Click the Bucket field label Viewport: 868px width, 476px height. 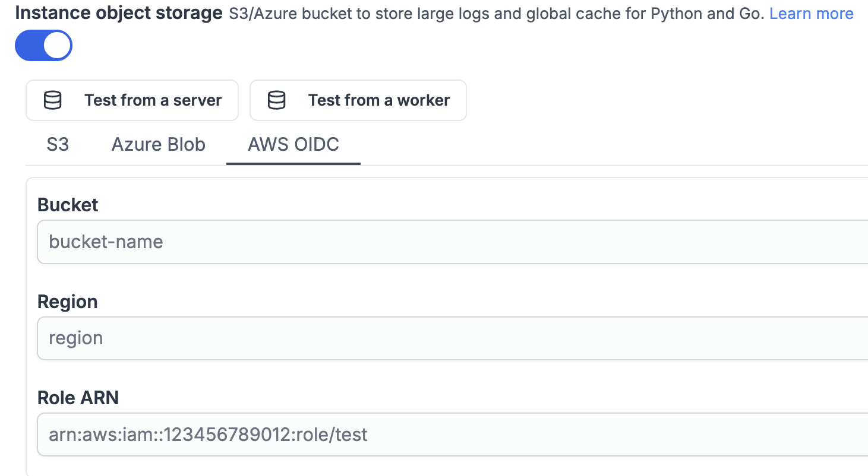(68, 205)
